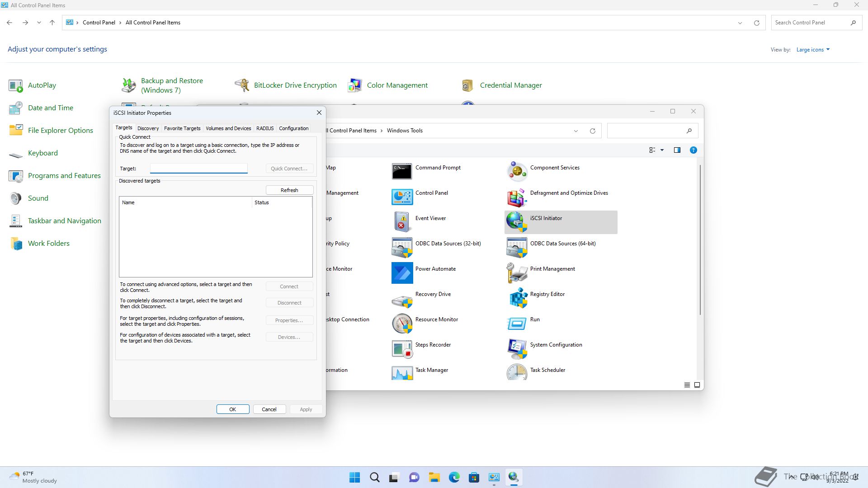
Task: Switch to Volumes and Devices tab
Action: [x=228, y=128]
